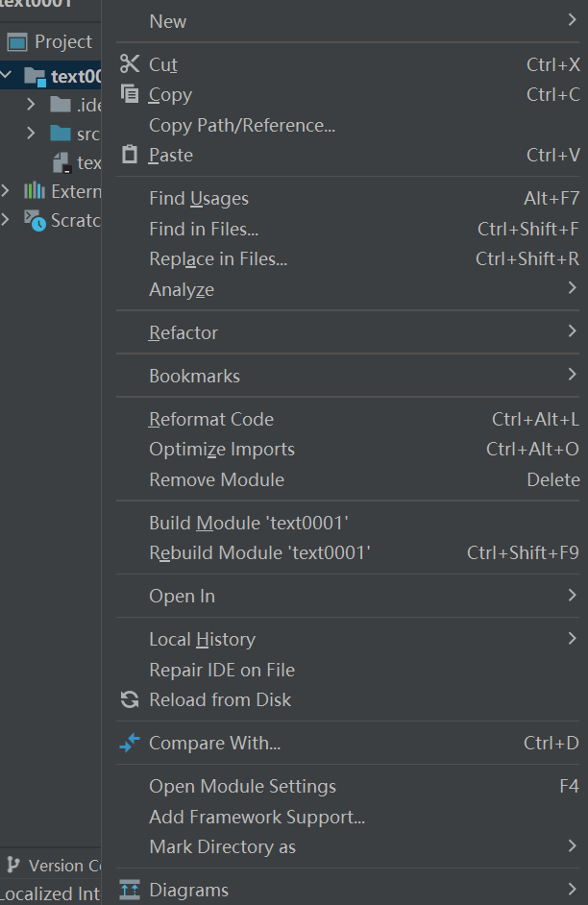Collapse the text0001 module node
The width and height of the screenshot is (588, 905).
pyautogui.click(x=8, y=75)
